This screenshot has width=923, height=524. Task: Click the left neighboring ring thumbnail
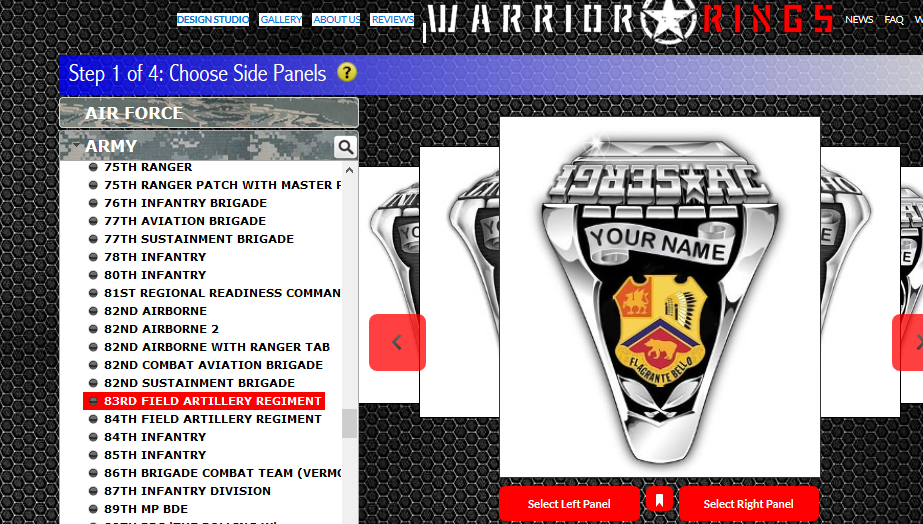point(459,281)
